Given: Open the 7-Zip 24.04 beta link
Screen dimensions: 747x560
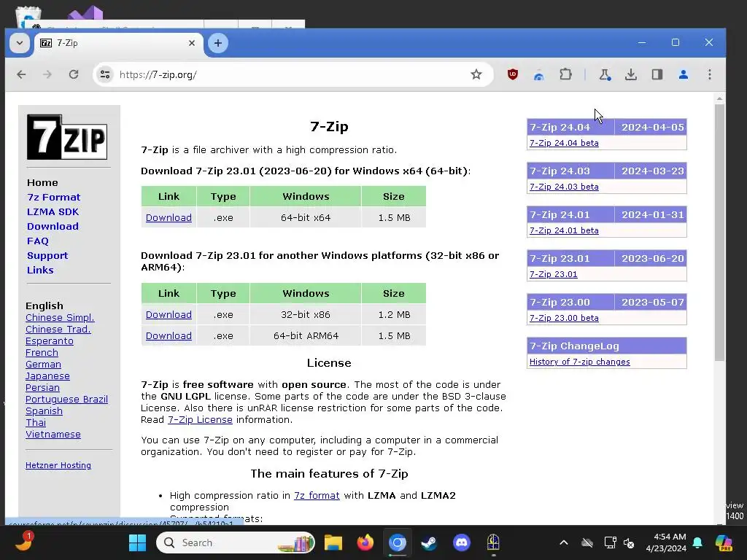Looking at the screenshot, I should 564,143.
